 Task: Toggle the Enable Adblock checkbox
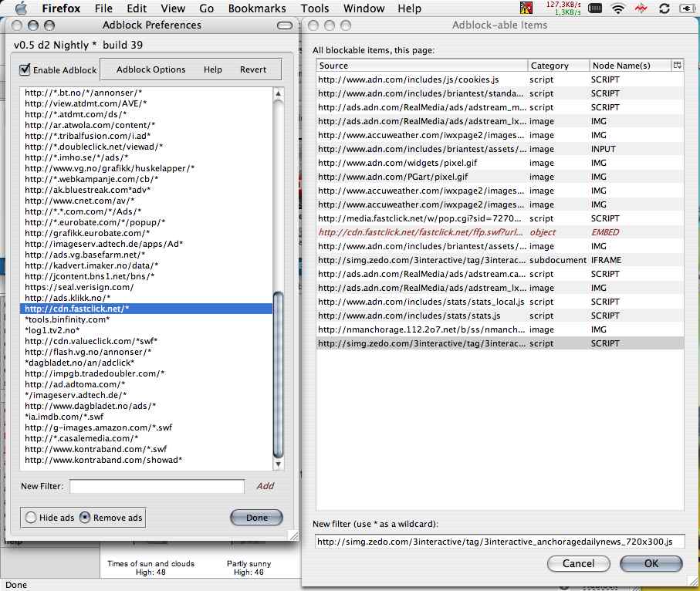click(x=25, y=69)
